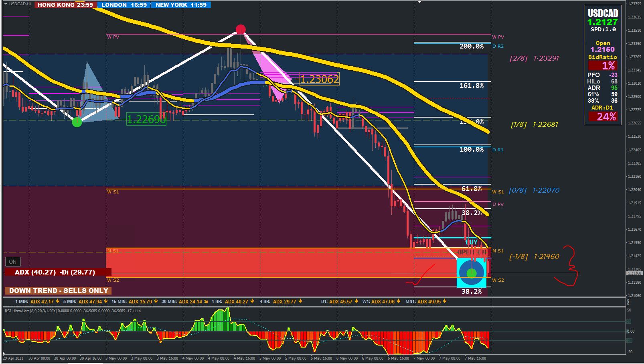Click the RSI HistoAlert indicator label
The height and width of the screenshot is (364, 644).
(x=18, y=311)
